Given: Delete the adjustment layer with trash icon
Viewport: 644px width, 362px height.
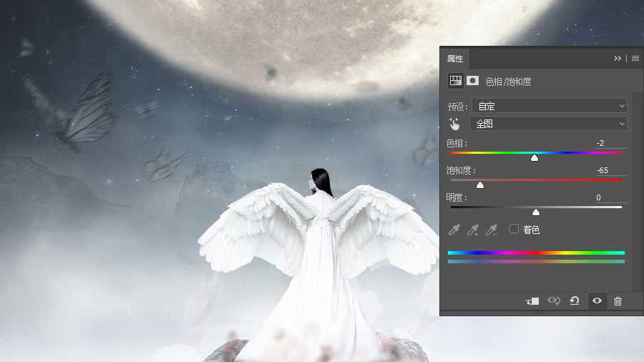Looking at the screenshot, I should (x=618, y=301).
